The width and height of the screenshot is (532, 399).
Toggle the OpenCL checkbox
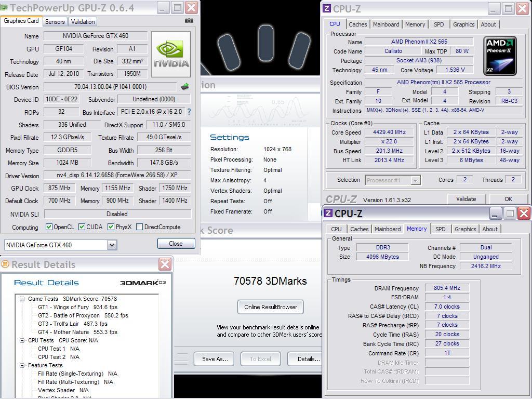click(49, 227)
